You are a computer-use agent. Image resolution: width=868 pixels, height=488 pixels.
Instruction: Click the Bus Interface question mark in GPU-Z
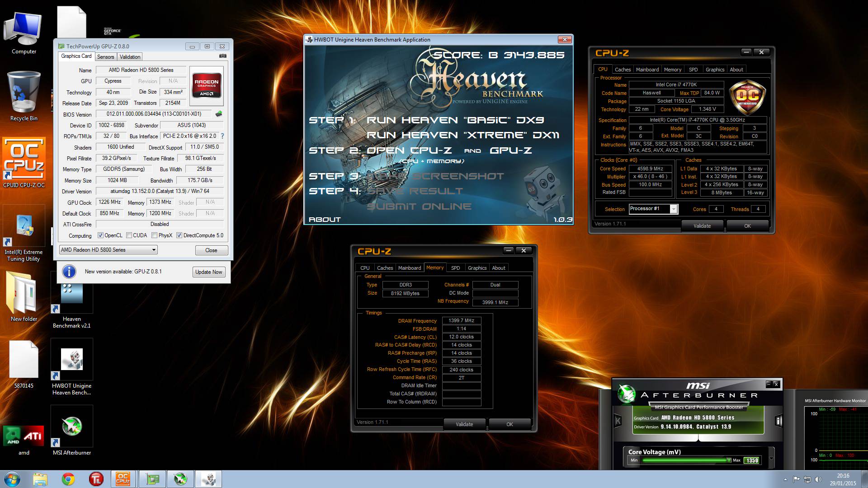click(222, 136)
